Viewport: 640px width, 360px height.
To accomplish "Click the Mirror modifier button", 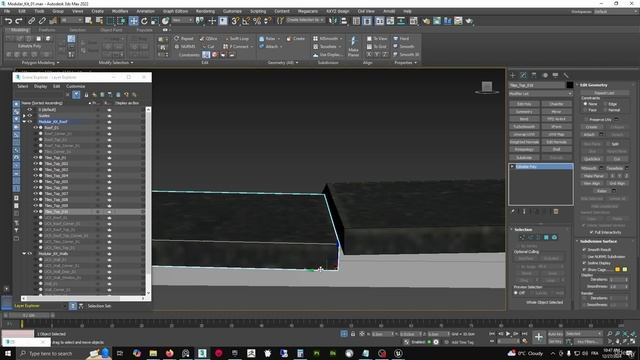I will pyautogui.click(x=556, y=111).
